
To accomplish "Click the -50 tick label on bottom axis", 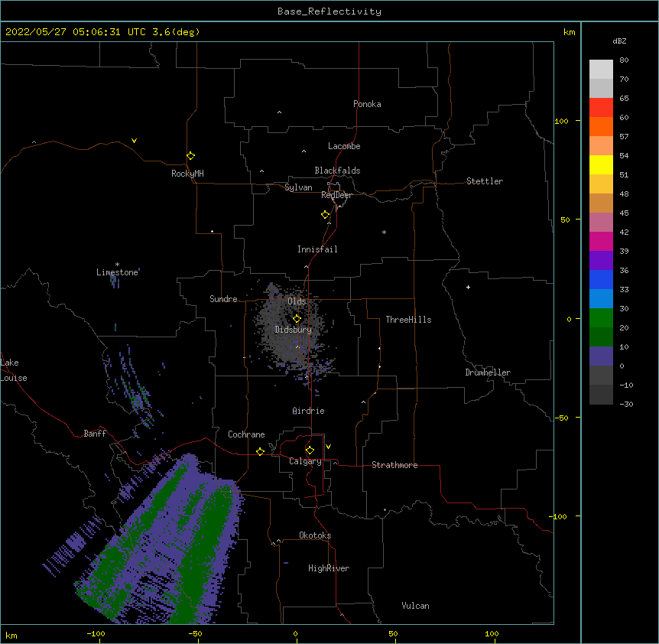I will 195,633.
